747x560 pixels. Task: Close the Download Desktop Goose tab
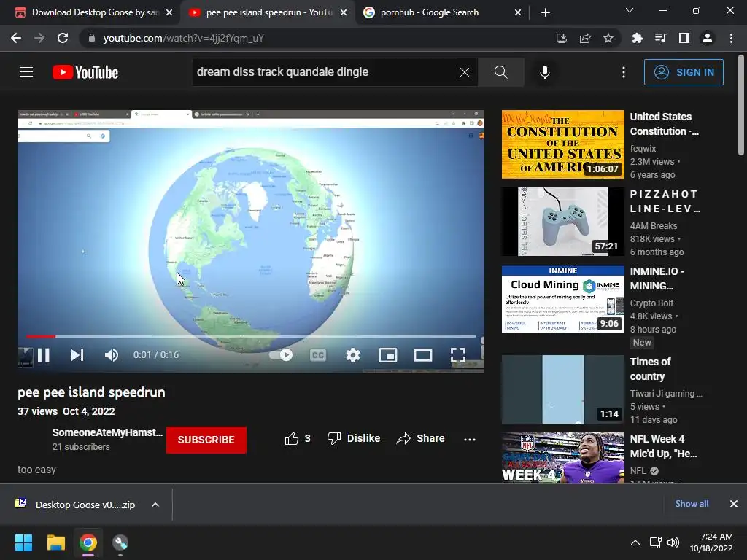[169, 12]
